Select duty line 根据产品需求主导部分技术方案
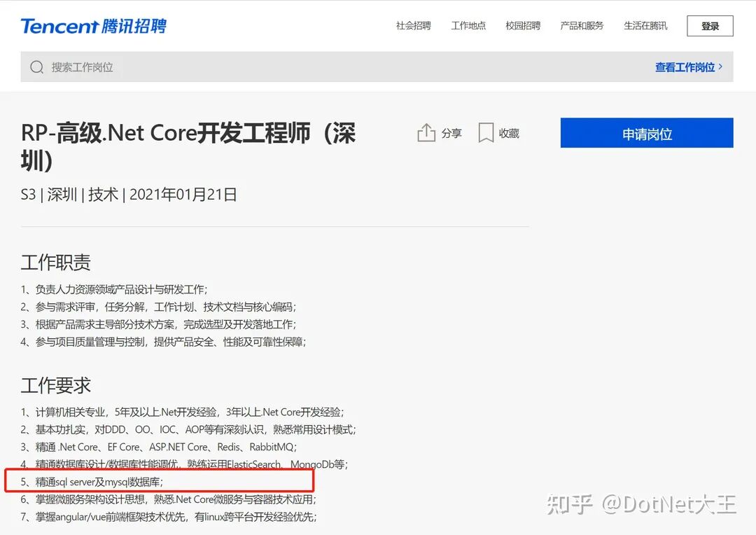The height and width of the screenshot is (535, 756). click(159, 324)
